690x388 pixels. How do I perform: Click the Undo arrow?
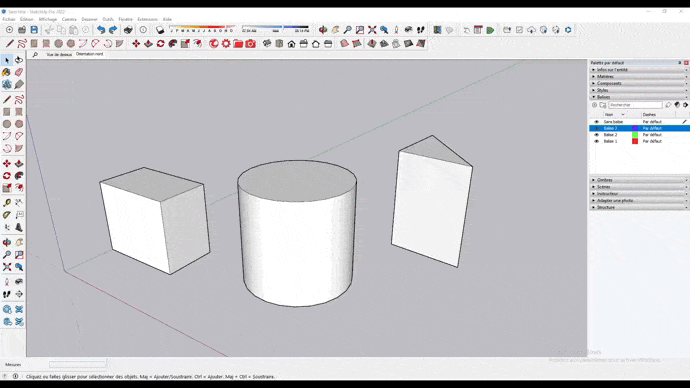coord(101,30)
